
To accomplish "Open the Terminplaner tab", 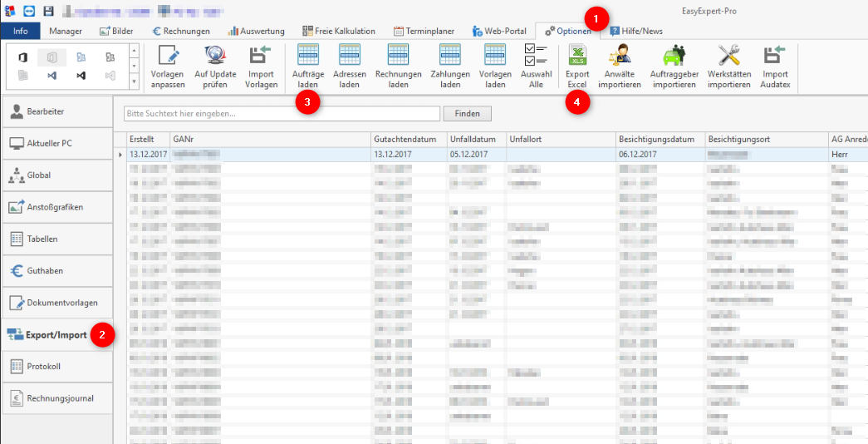I will (x=424, y=31).
